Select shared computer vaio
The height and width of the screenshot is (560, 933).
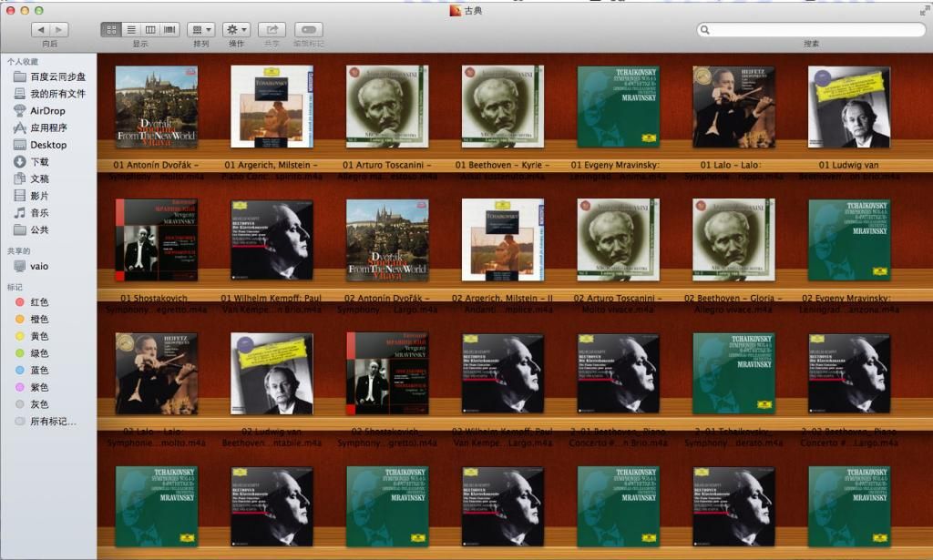39,266
